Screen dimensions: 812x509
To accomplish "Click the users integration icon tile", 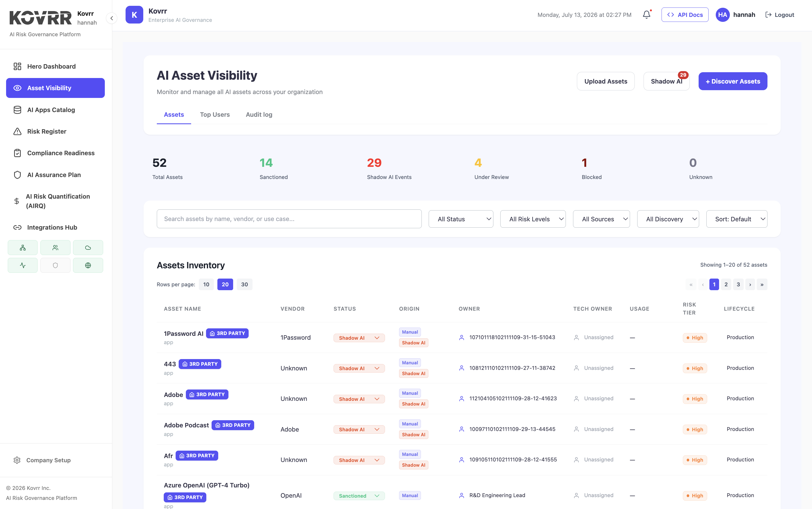I will pos(55,248).
